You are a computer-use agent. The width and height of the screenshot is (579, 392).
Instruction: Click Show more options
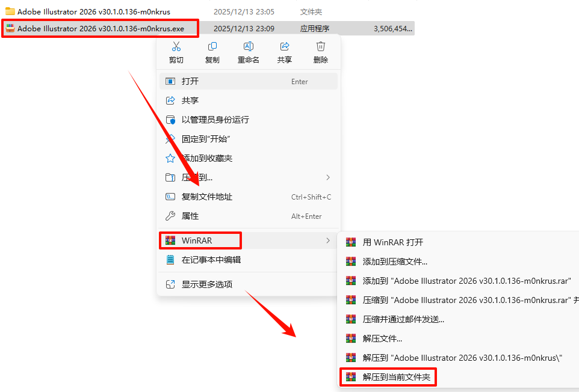(248, 284)
